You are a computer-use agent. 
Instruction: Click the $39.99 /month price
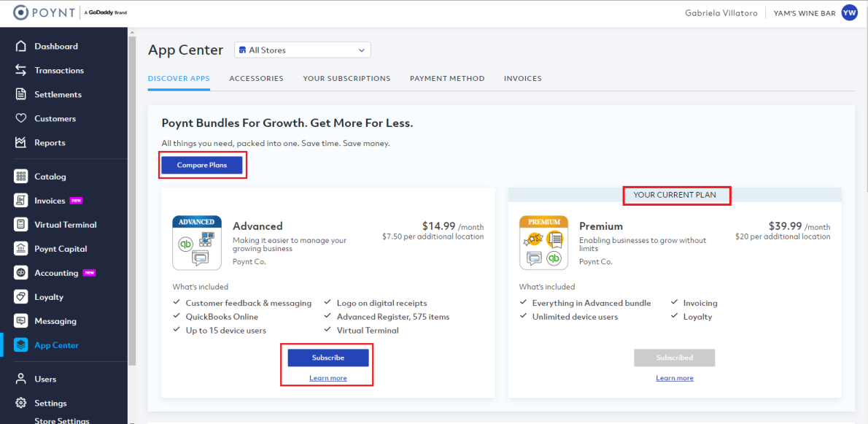(799, 226)
